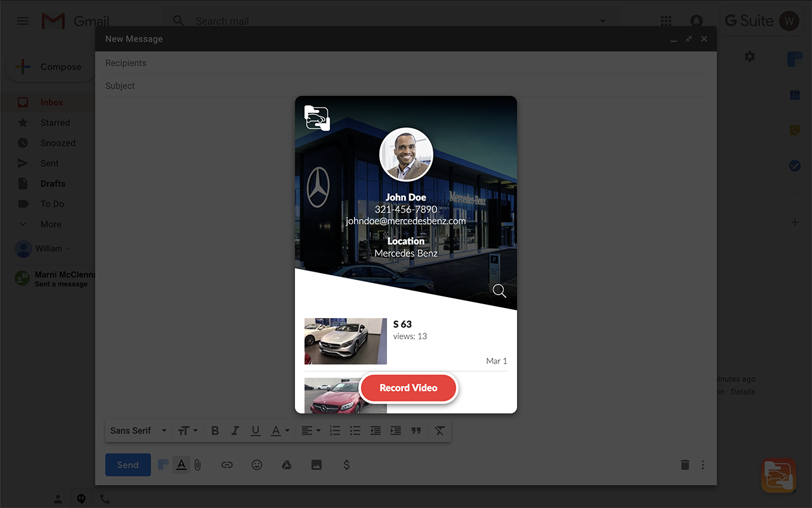
Task: Open the Drafts folder
Action: pyautogui.click(x=52, y=184)
